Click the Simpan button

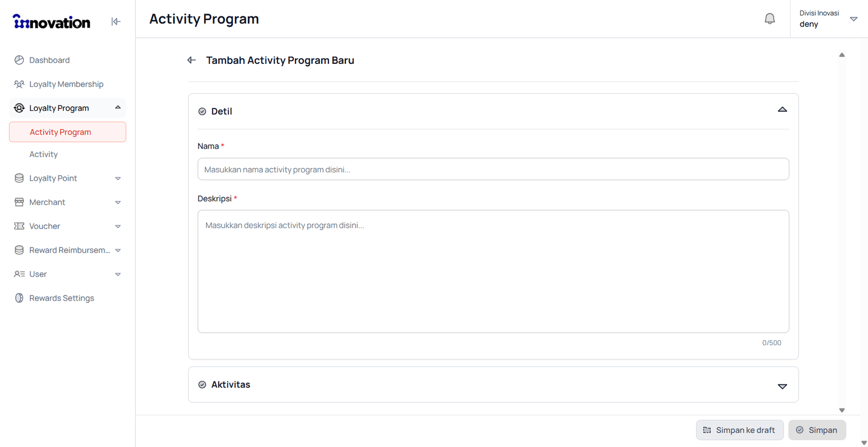[817, 430]
